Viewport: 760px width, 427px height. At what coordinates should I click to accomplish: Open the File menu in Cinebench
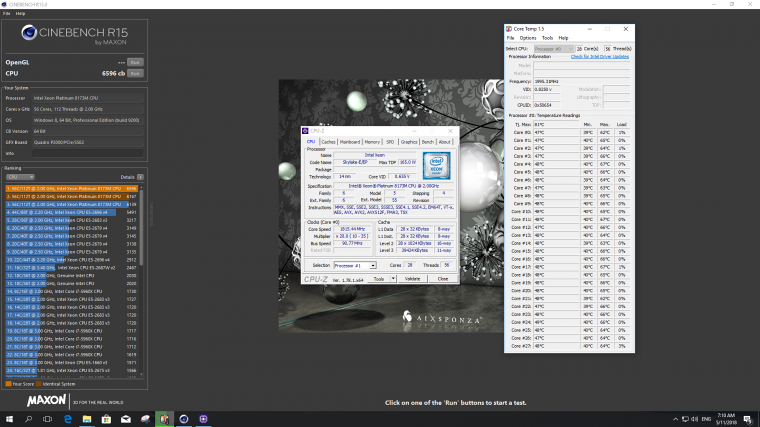coord(6,14)
